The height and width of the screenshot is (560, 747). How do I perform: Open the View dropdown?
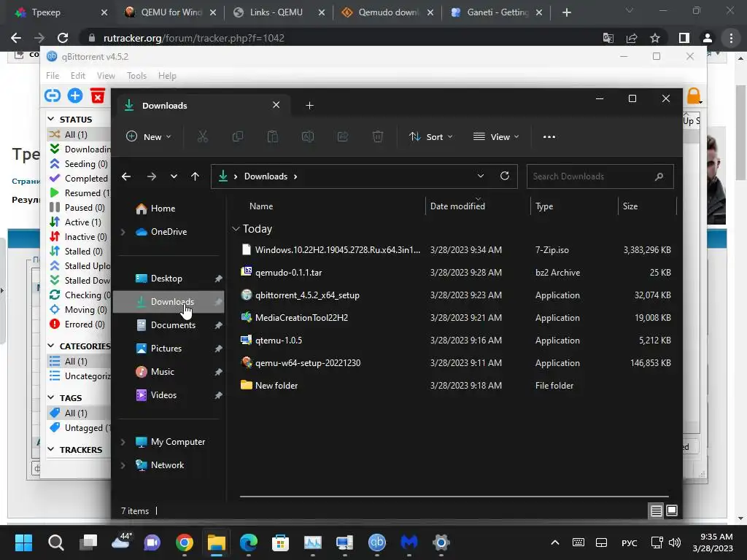click(496, 136)
